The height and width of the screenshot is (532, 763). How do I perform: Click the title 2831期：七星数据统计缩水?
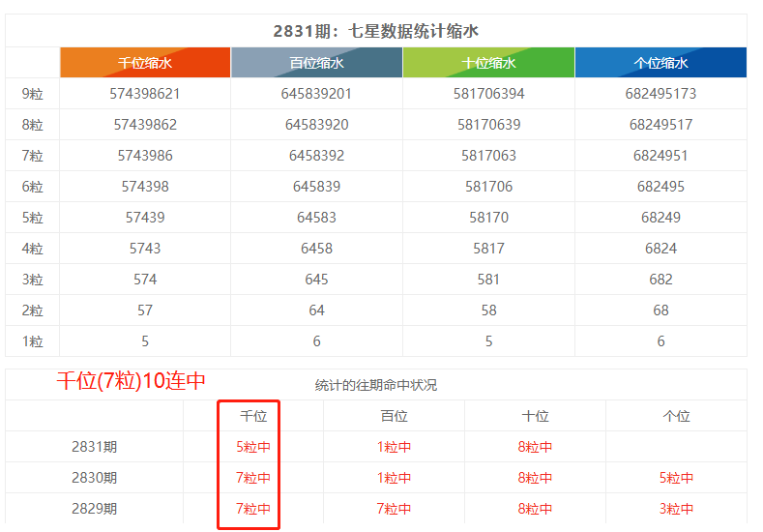(x=375, y=31)
